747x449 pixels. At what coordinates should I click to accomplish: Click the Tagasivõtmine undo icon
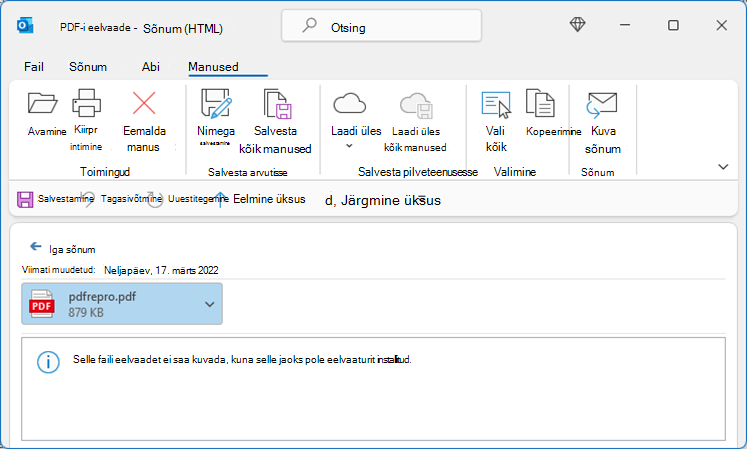88,199
